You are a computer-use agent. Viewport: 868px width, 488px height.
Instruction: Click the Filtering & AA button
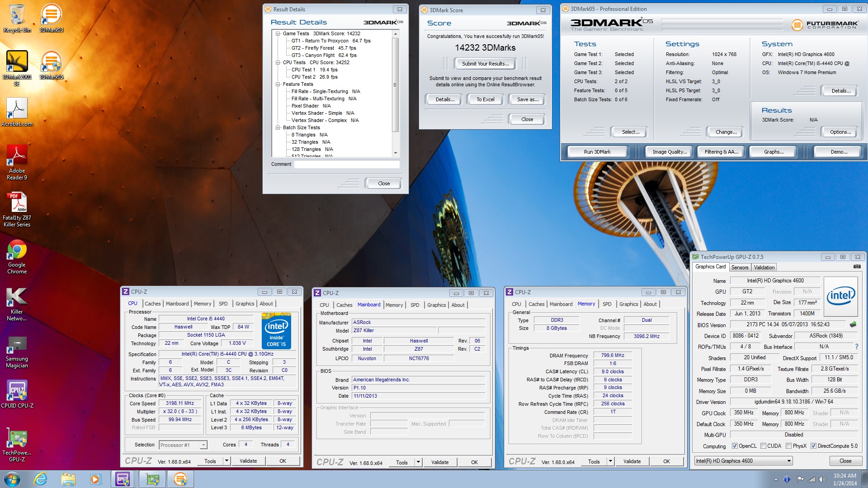pos(722,152)
